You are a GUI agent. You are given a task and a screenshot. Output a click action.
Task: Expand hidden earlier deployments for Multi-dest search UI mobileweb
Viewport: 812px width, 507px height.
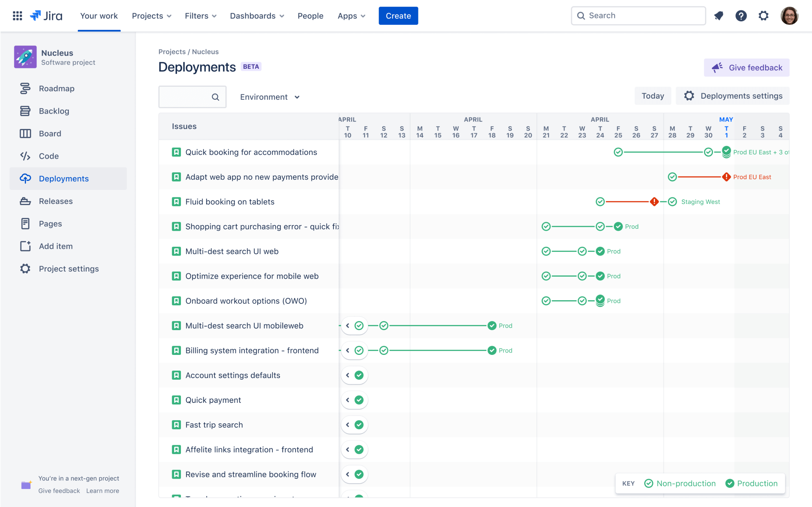click(x=348, y=325)
